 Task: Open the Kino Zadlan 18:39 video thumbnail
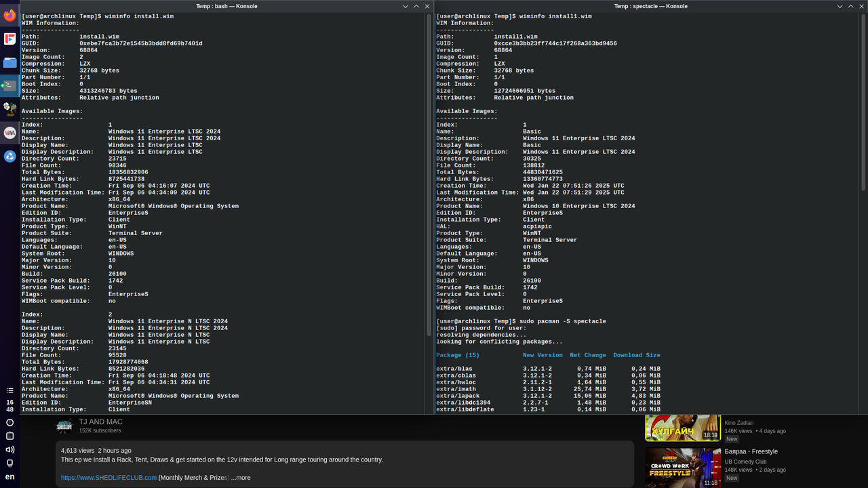click(683, 427)
